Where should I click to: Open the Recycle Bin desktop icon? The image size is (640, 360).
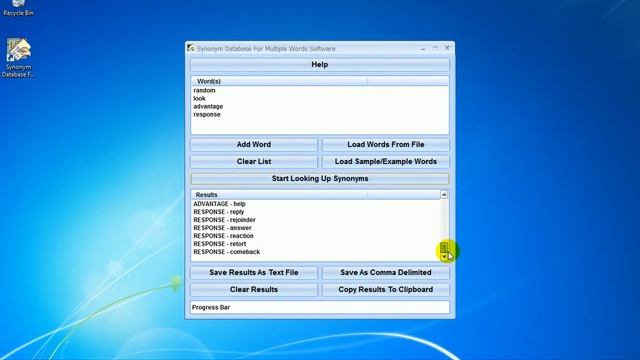[18, 8]
